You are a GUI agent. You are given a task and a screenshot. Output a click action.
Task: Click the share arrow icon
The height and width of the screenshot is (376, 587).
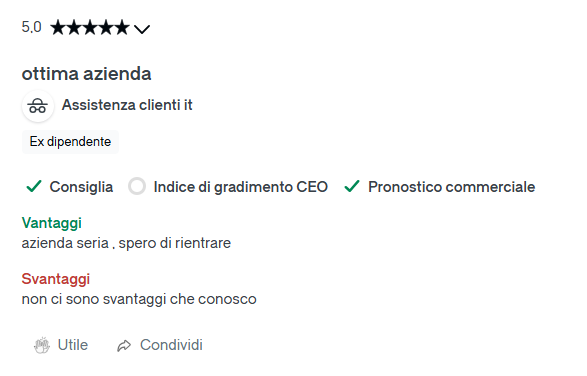point(124,345)
